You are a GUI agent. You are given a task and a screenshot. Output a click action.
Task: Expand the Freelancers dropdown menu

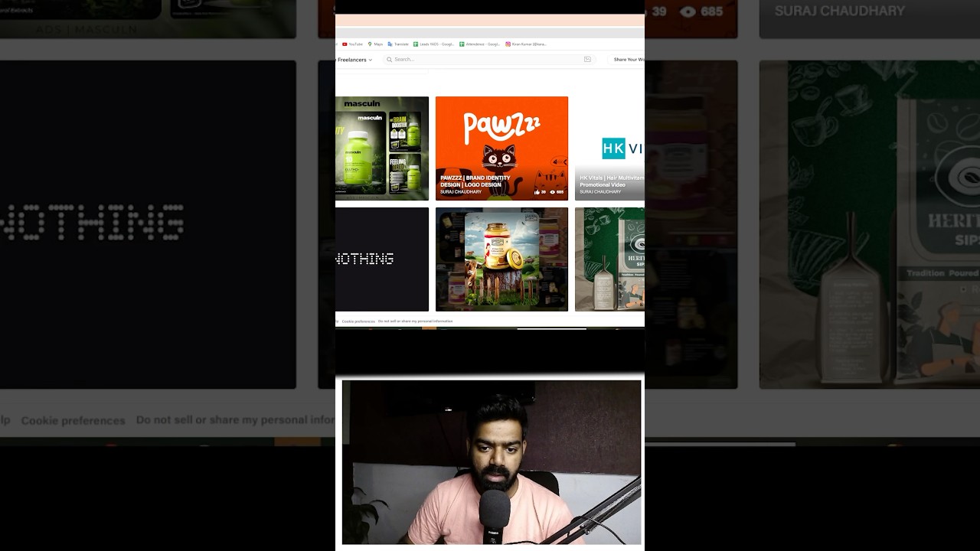[354, 60]
